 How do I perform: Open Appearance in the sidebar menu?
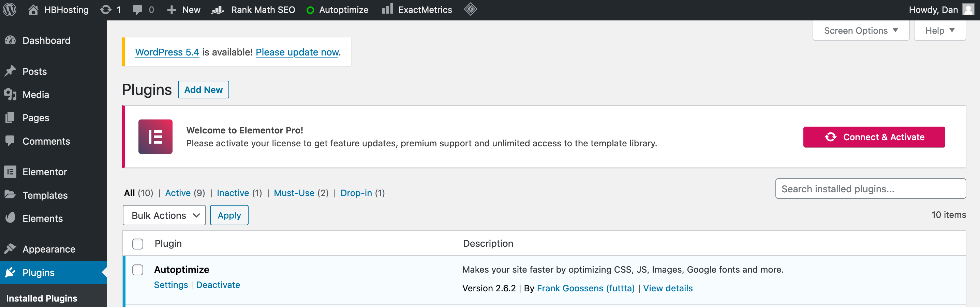click(49, 249)
